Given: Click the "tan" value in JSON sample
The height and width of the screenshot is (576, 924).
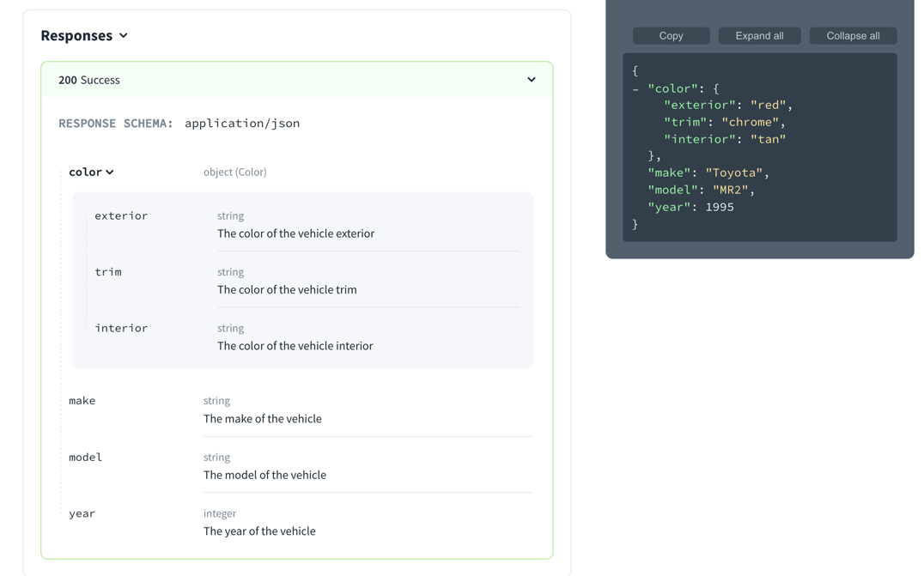Looking at the screenshot, I should 768,139.
